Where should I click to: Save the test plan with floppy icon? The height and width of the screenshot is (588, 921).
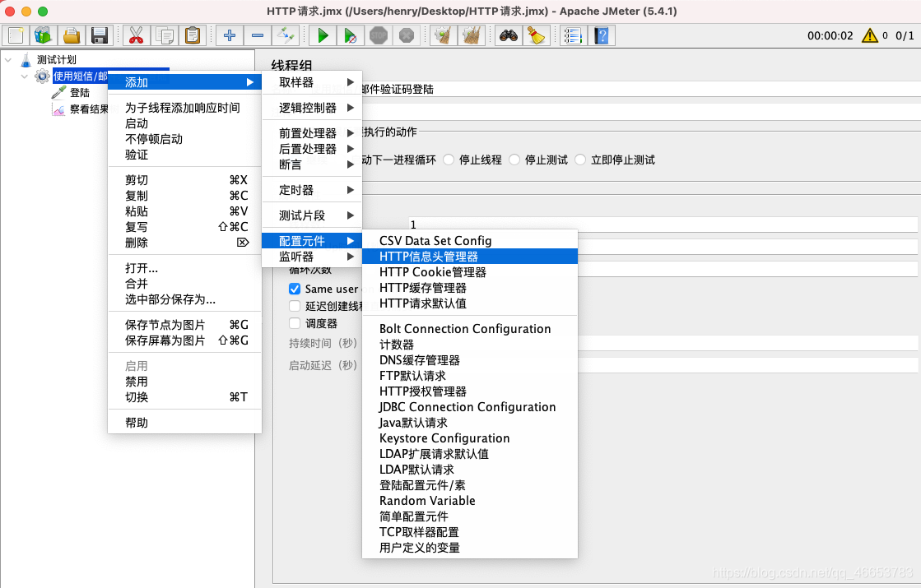pos(100,36)
